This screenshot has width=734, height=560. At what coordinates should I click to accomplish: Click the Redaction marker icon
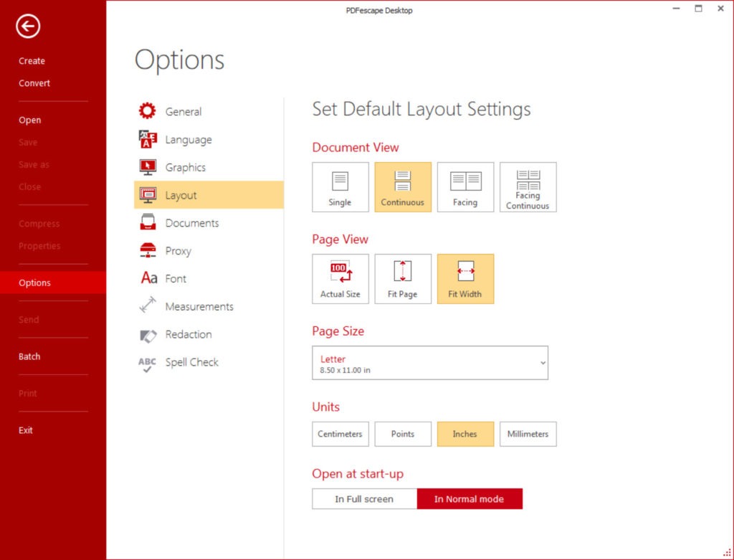coord(148,336)
